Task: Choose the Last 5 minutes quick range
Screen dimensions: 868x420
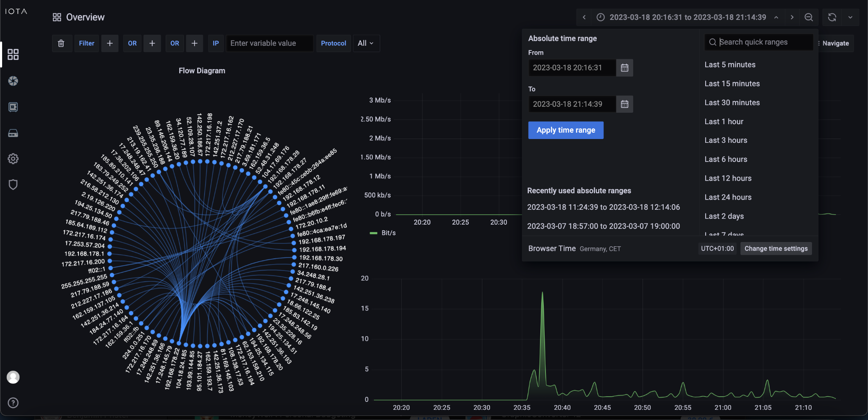Action: (x=729, y=64)
